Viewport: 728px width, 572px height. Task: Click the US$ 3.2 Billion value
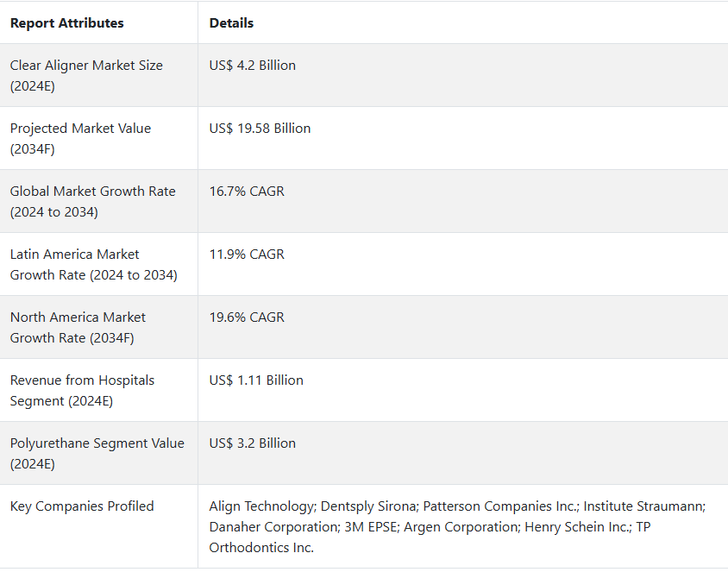(252, 443)
